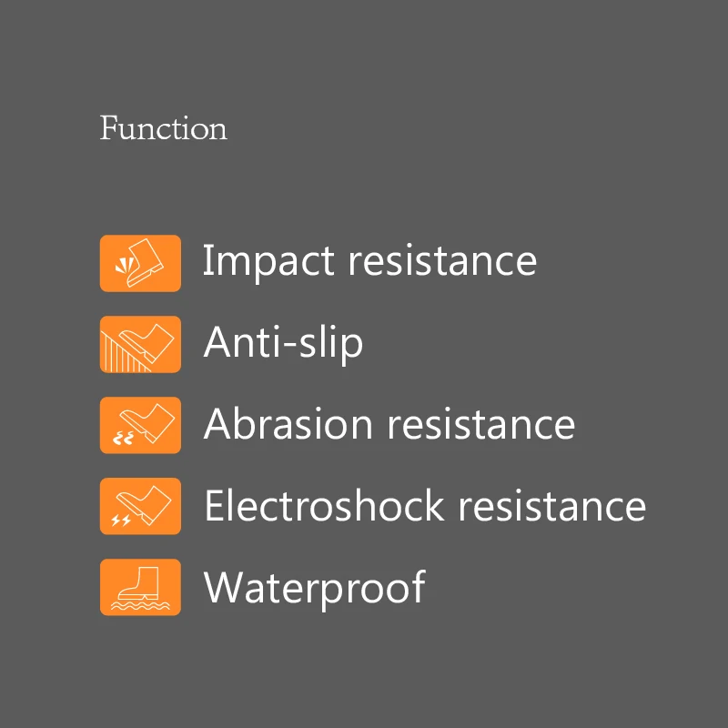The height and width of the screenshot is (728, 728).
Task: Select the "Waterproof" label
Action: click(x=315, y=588)
